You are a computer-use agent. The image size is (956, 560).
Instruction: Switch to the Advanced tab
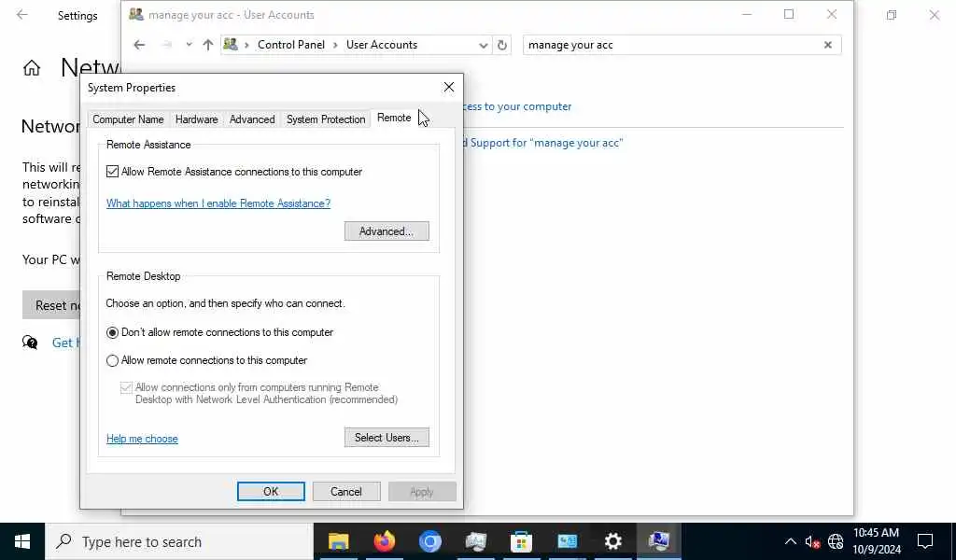(252, 119)
